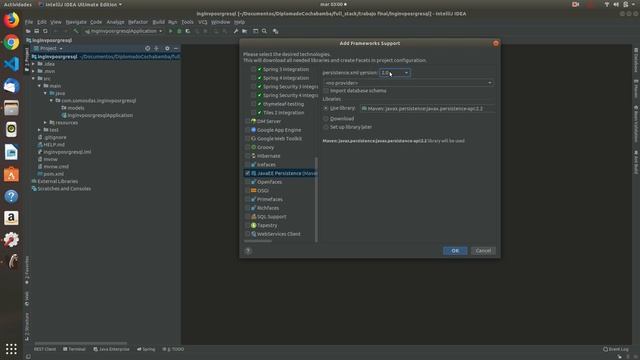Open the File menu
Image resolution: width=640 pixels, height=360 pixels.
coord(29,22)
